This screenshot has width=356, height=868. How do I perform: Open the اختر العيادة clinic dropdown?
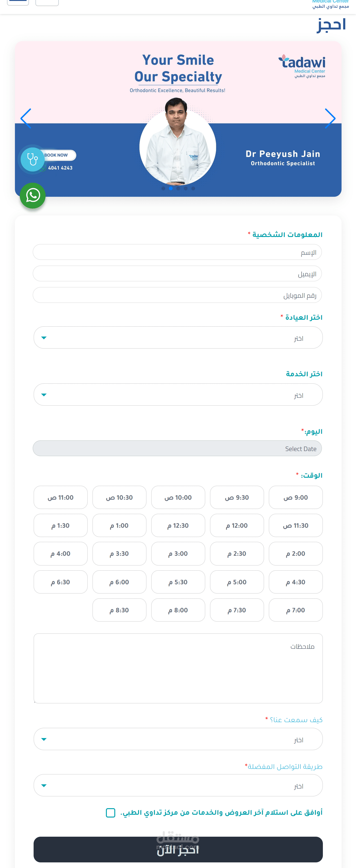click(178, 338)
